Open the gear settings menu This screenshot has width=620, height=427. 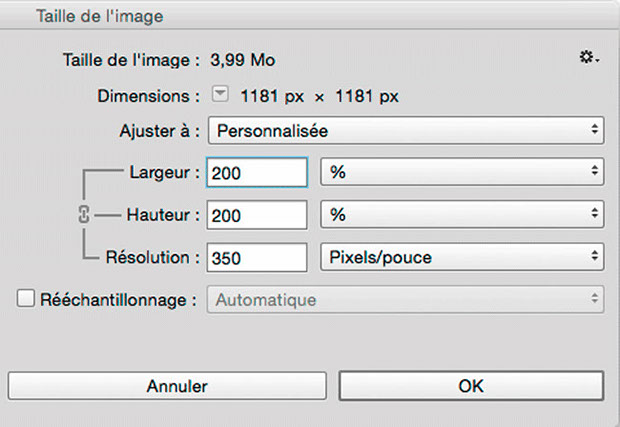click(x=589, y=58)
